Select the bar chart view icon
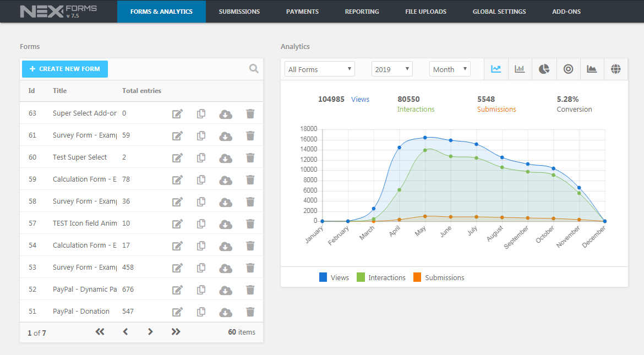 520,69
